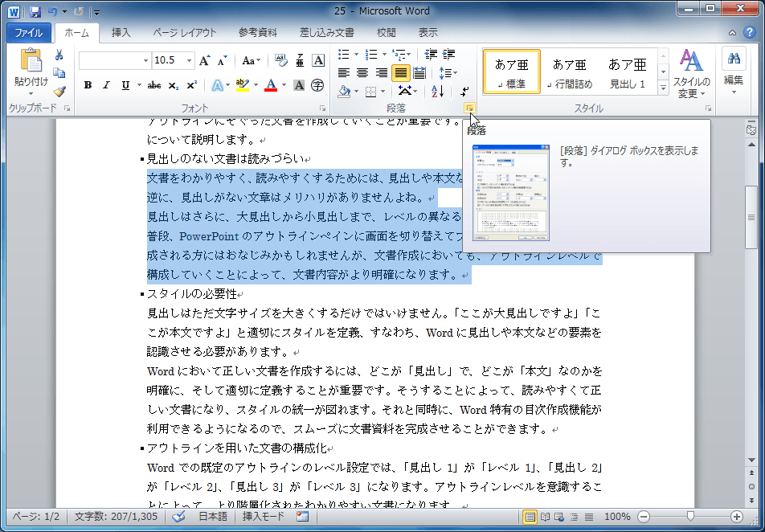Screen dimensions: 765x532
Task: Switch to full screen reading view
Action: pyautogui.click(x=546, y=518)
